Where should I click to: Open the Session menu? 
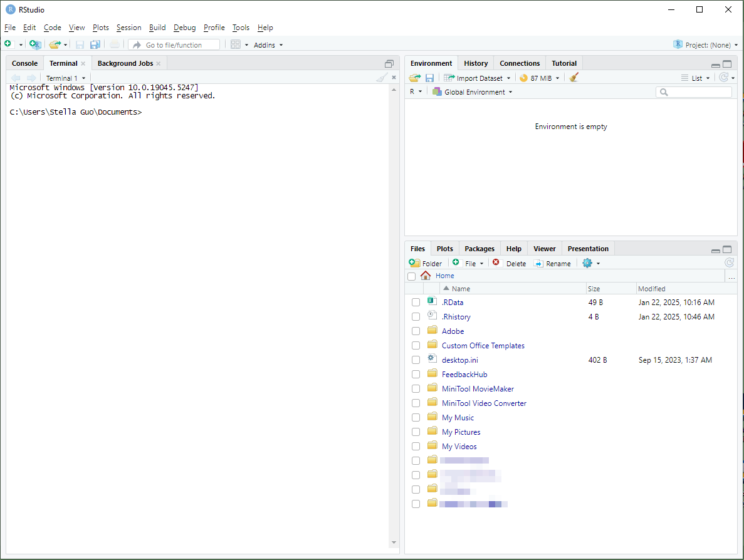coord(128,28)
